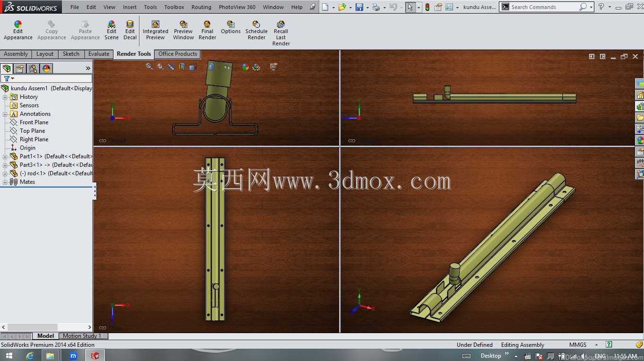This screenshot has height=361, width=644.
Task: Open the View Settings monitor icon
Action: click(273, 67)
